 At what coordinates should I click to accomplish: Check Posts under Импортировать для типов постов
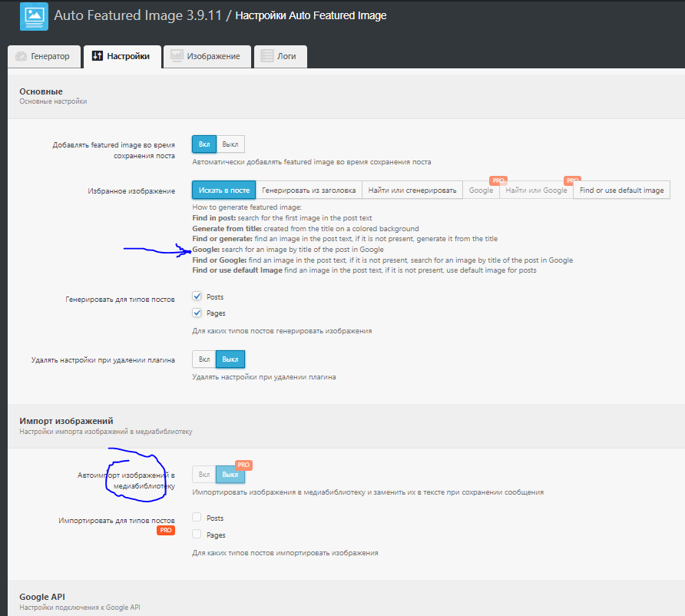tap(197, 518)
